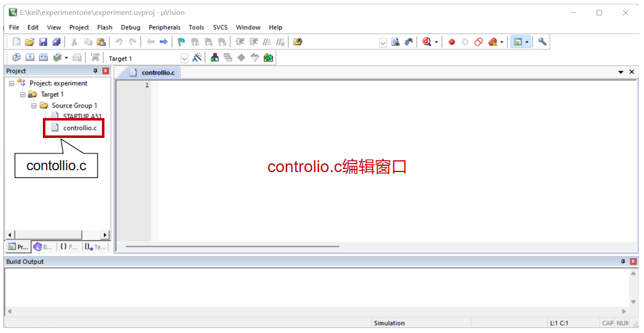Collapse the 'Project: experiment' tree node
This screenshot has height=333, width=644.
point(11,83)
